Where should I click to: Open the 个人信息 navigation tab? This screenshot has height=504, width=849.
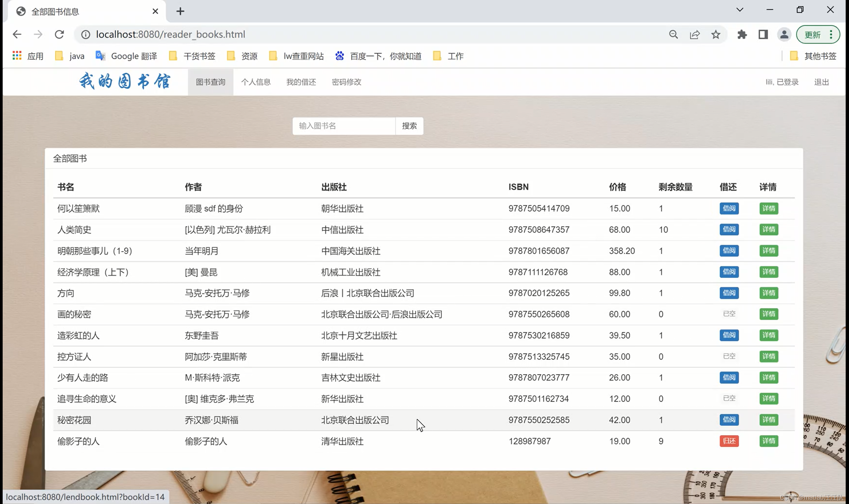(256, 82)
